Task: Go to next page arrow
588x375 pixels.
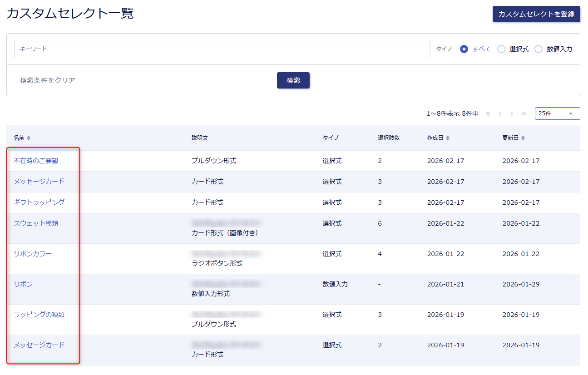Action: [x=512, y=113]
